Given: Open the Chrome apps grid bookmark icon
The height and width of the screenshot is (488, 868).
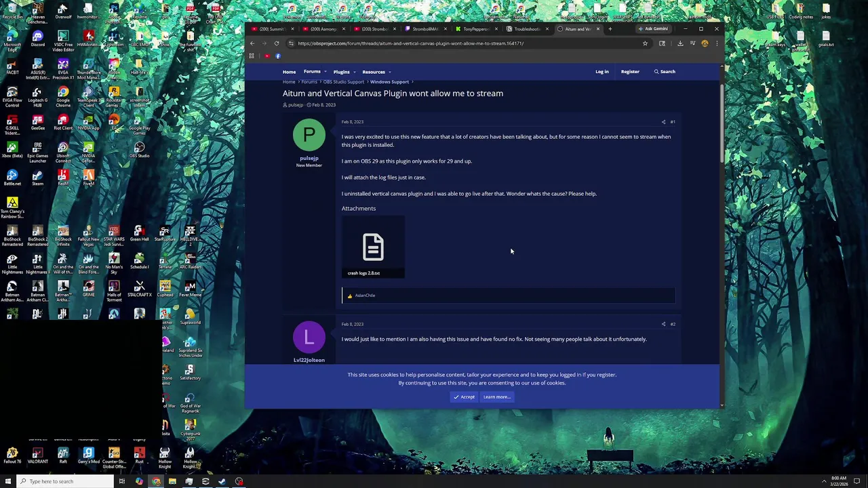Looking at the screenshot, I should (252, 56).
